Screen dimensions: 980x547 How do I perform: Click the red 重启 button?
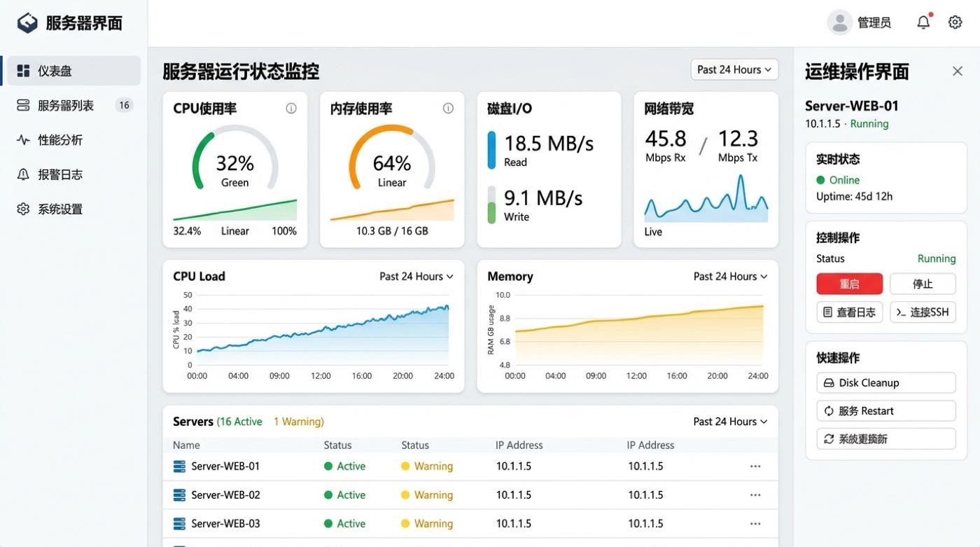[849, 284]
